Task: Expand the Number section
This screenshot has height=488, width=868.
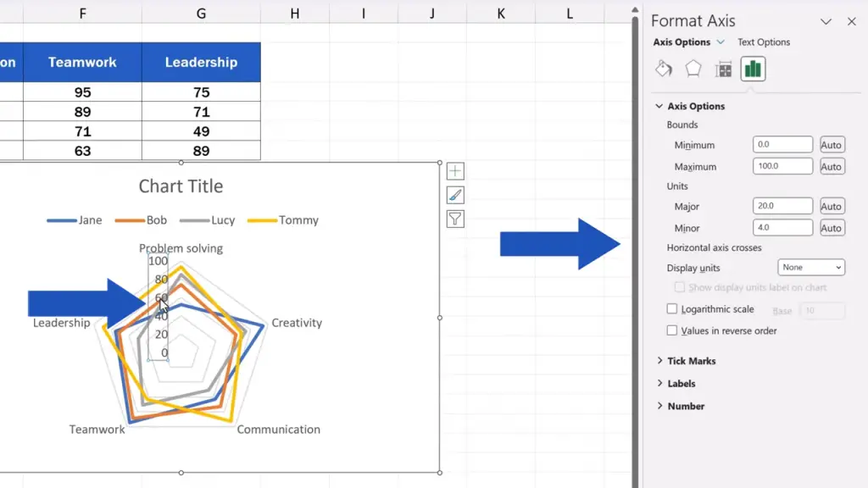Action: pyautogui.click(x=659, y=406)
